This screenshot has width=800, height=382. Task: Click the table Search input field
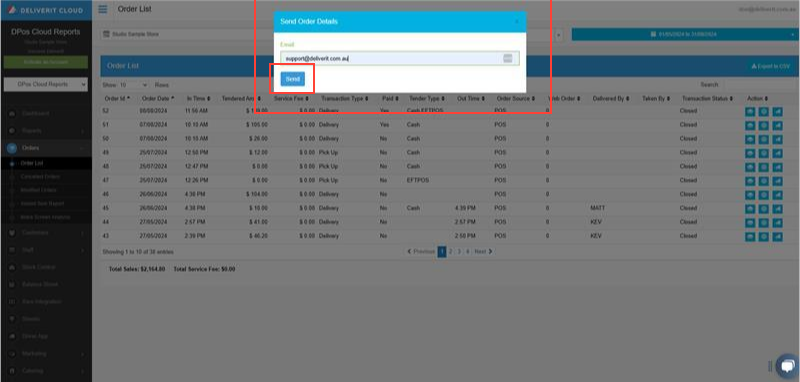click(x=759, y=85)
